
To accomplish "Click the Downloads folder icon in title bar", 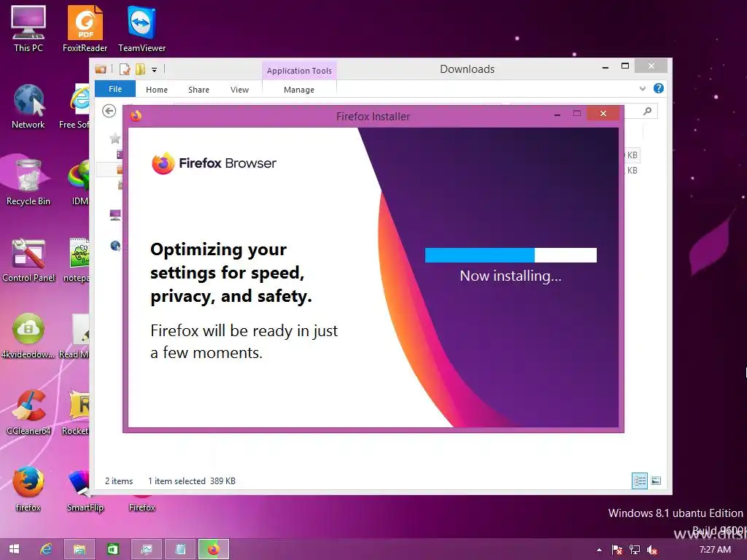I will pyautogui.click(x=101, y=69).
